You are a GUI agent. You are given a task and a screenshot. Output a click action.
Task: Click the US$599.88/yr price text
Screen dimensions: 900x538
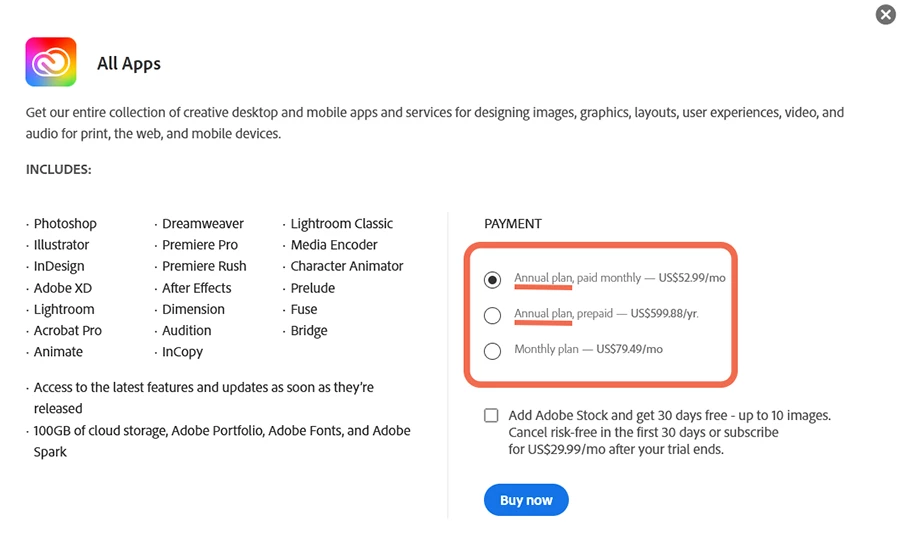(x=664, y=313)
